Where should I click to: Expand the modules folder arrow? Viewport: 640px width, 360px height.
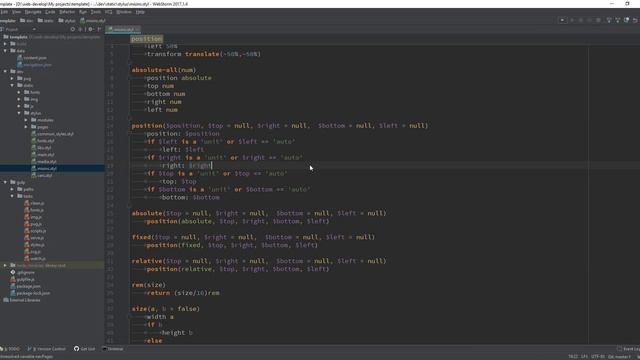[x=26, y=120]
